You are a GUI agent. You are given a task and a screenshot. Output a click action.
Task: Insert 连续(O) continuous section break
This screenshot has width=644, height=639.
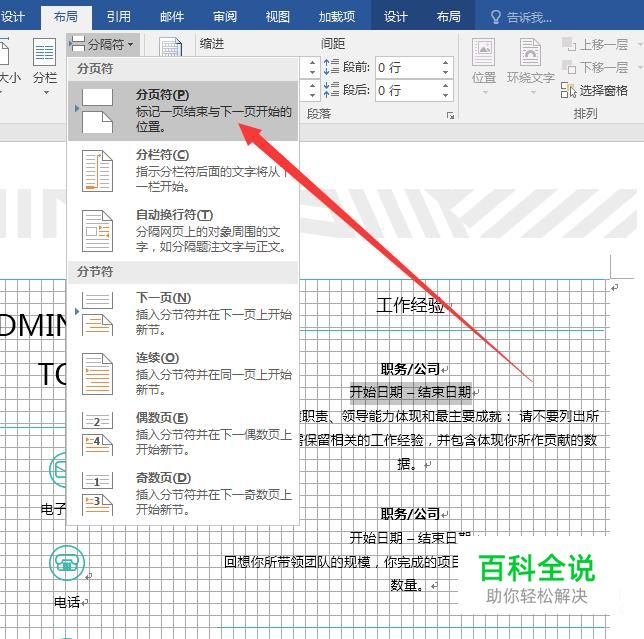(183, 374)
